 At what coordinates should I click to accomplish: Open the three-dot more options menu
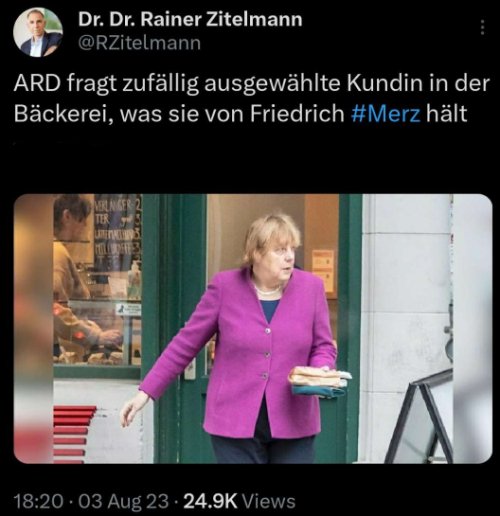(482, 27)
